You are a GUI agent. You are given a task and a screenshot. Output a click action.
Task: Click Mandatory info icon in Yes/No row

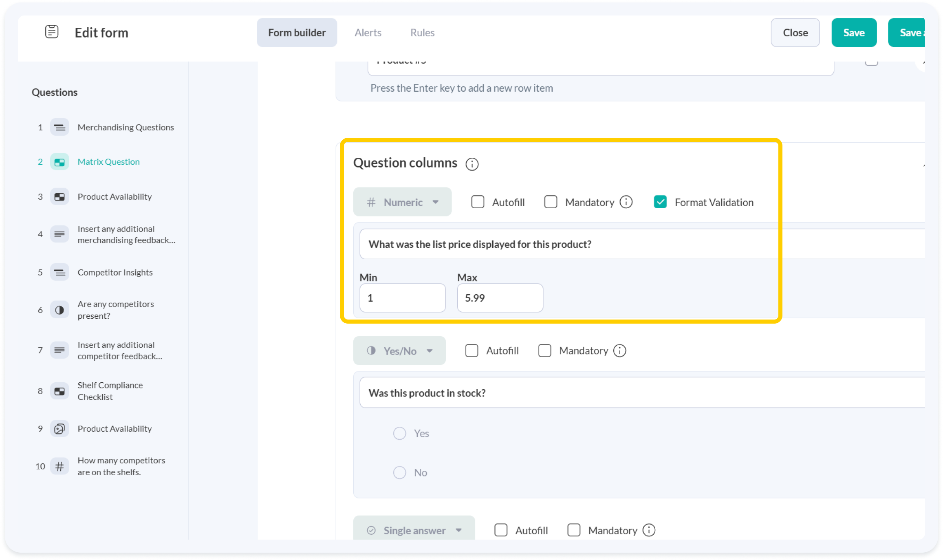620,351
